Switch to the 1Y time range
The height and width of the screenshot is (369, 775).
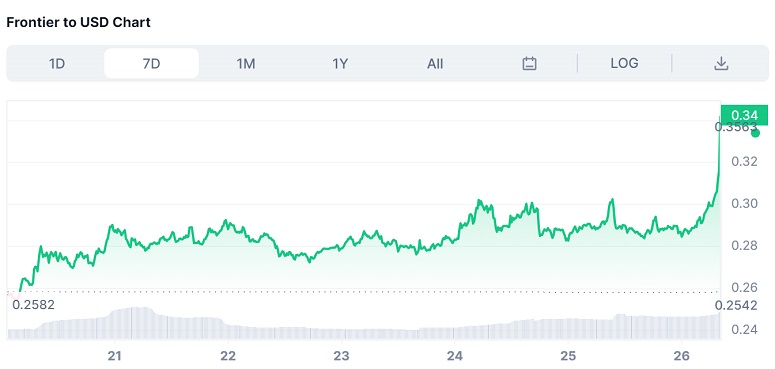(340, 63)
